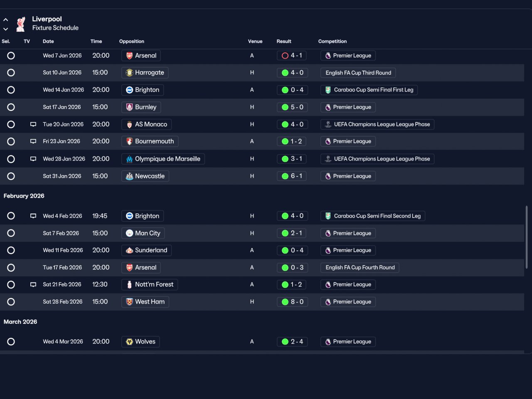The width and height of the screenshot is (532, 399).
Task: Click TV icon for Olympique de Marseille match
Action: click(33, 159)
